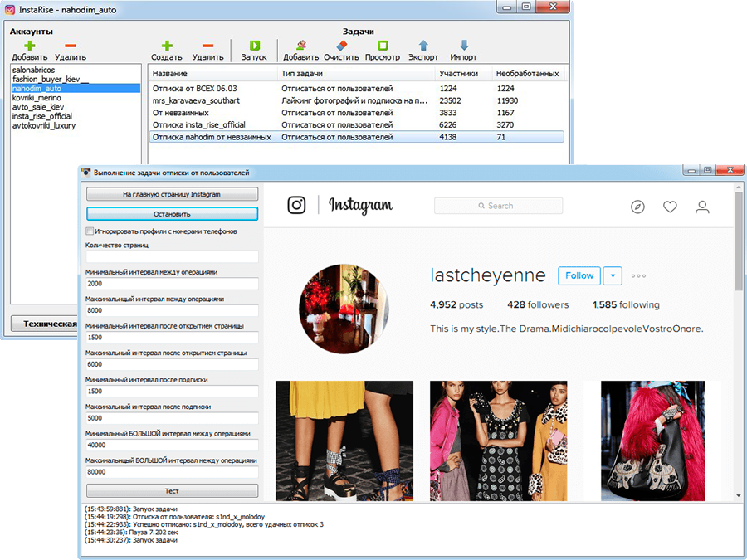Open the post with three models
This screenshot has height=560, width=747.
(x=498, y=441)
